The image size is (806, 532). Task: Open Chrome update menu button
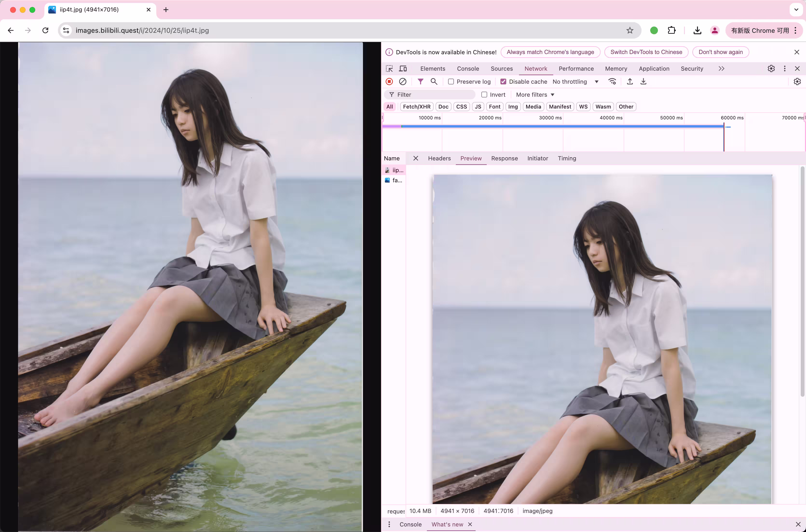tap(764, 31)
